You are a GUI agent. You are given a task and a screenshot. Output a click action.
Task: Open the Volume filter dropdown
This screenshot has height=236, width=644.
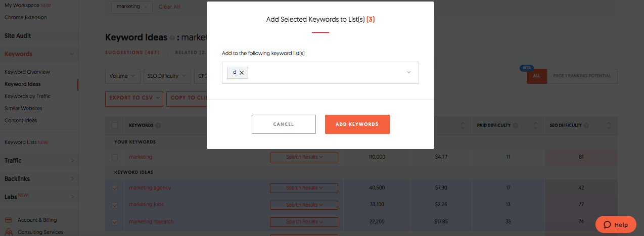click(x=122, y=76)
